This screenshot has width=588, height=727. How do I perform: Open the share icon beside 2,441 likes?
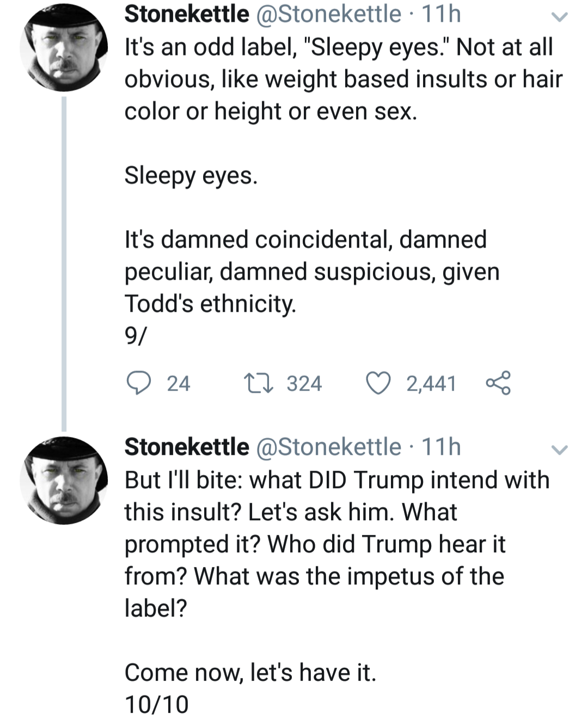pyautogui.click(x=498, y=383)
